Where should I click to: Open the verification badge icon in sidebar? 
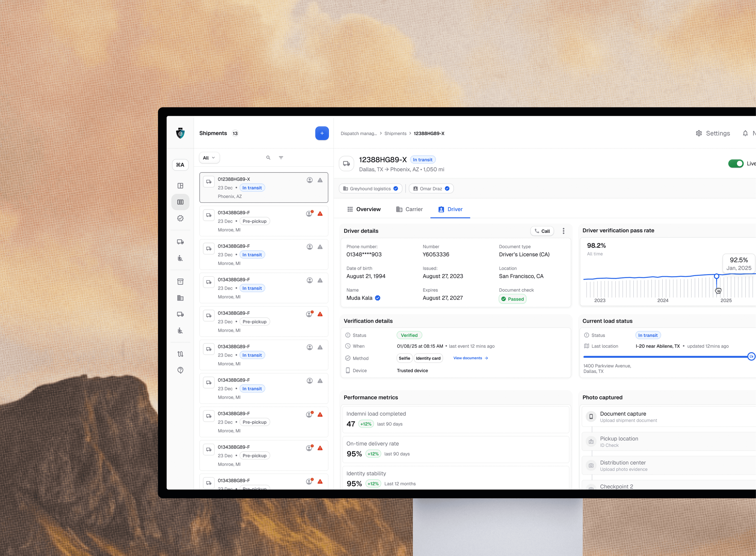click(180, 218)
